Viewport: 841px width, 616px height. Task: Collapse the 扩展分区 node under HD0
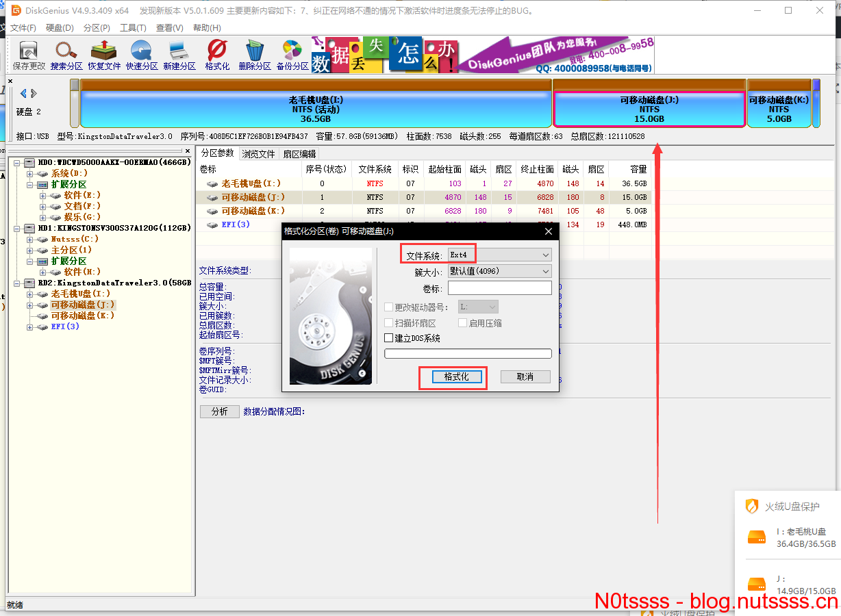tap(30, 184)
